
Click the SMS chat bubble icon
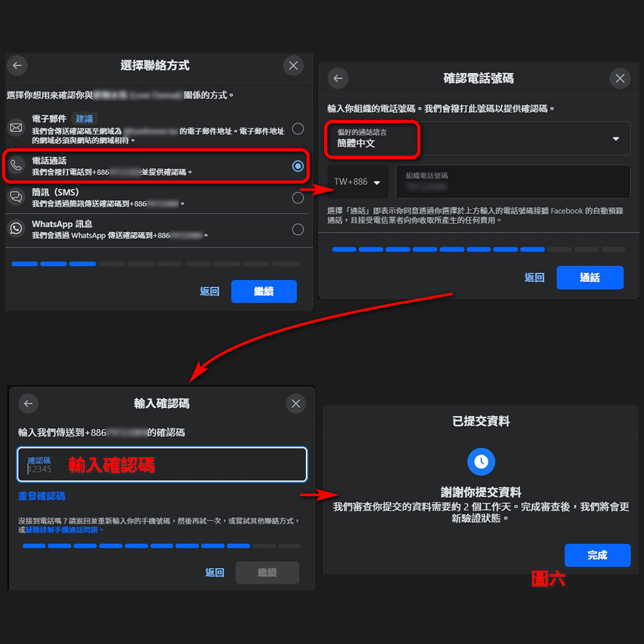point(16,196)
